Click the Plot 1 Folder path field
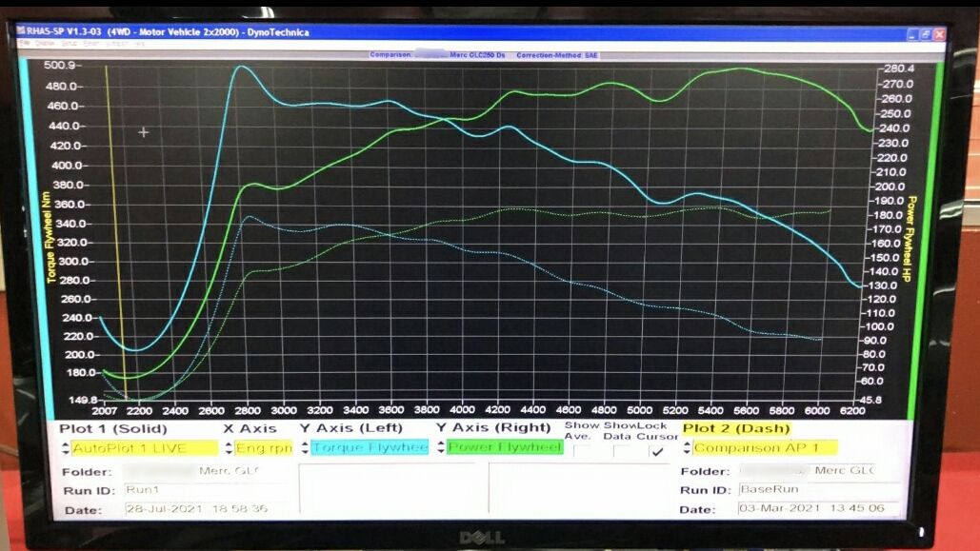 (x=209, y=471)
